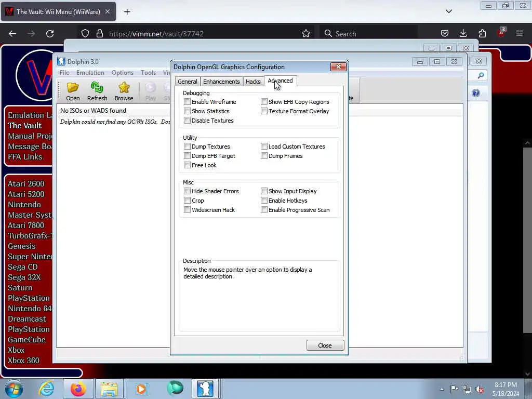The image size is (532, 399).
Task: Open the FFA Links sidebar link
Action: coord(25,157)
